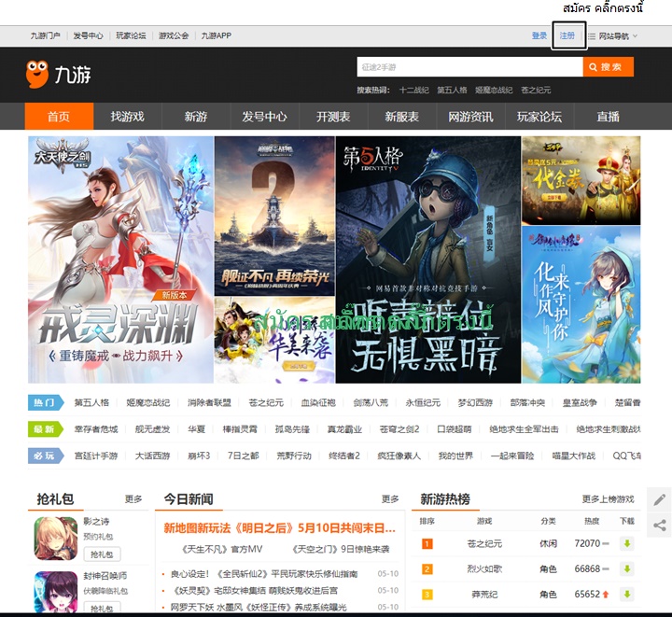Select the 找游戏 navigation tab

point(128,116)
